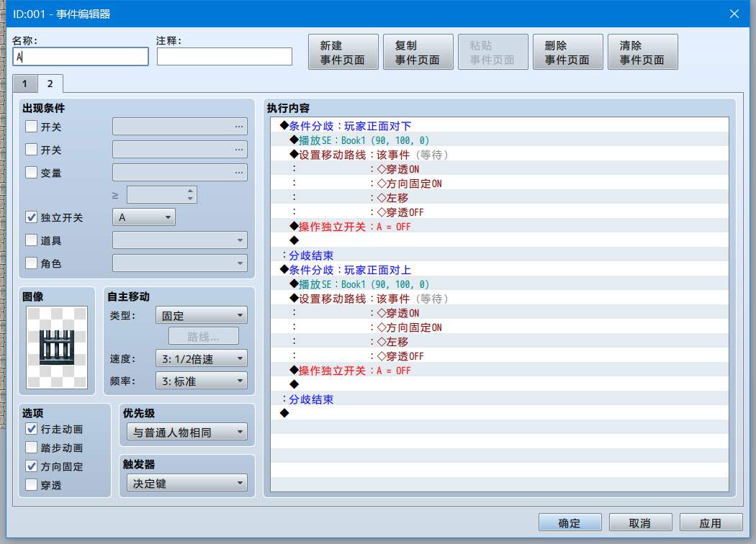The height and width of the screenshot is (544, 756).
Task: Open the 速度 3: 1/2倍速 dropdown
Action: click(x=202, y=358)
